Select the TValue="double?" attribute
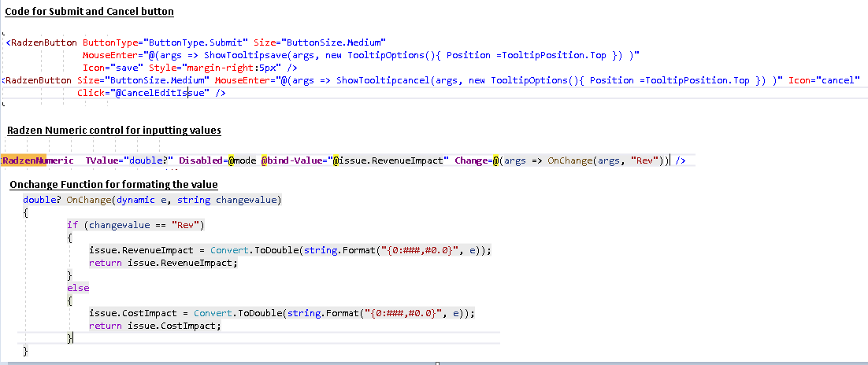The image size is (868, 365). coord(128,161)
